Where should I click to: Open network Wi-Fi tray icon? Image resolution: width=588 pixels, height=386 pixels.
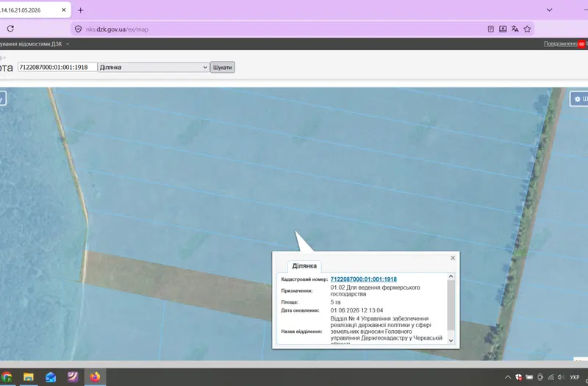pyautogui.click(x=551, y=377)
